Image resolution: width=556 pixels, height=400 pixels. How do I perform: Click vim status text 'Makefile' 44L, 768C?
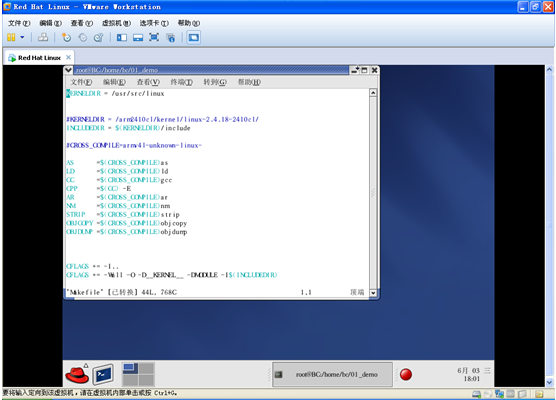pos(121,292)
